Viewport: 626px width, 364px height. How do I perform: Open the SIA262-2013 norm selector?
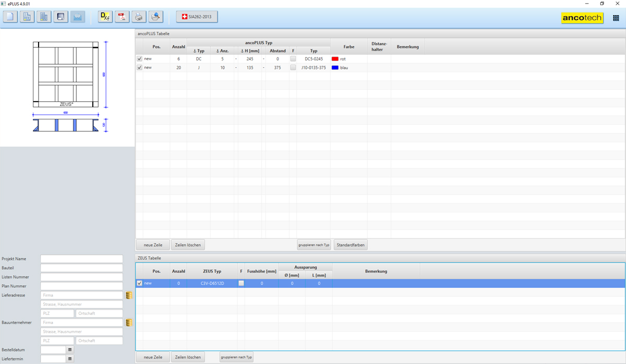click(x=197, y=17)
